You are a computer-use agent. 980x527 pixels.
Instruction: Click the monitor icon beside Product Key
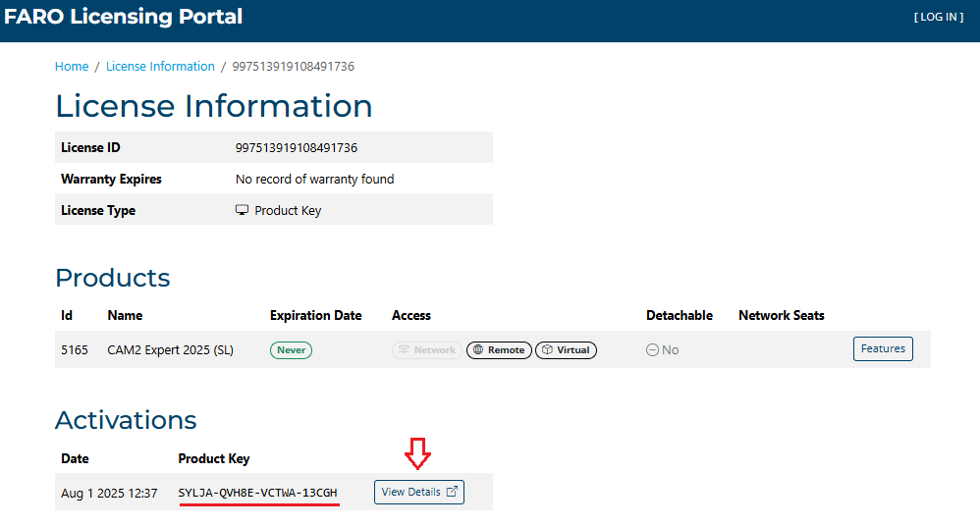pyautogui.click(x=242, y=210)
